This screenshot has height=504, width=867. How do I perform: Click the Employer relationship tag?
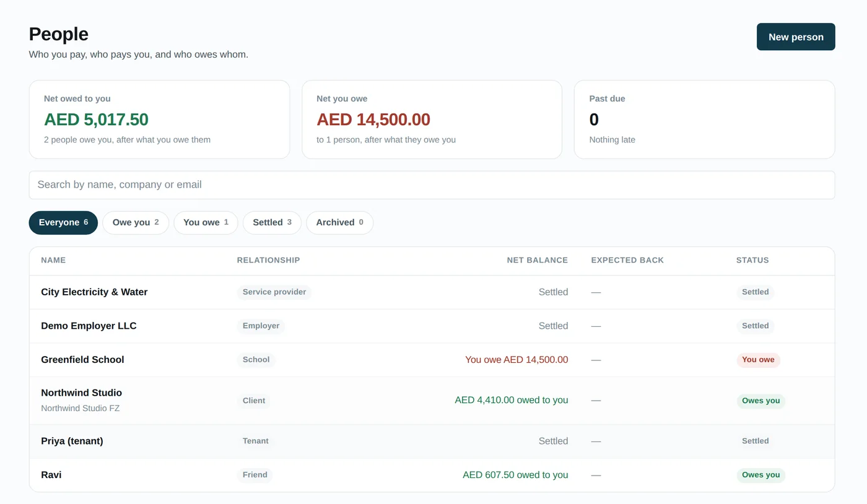coord(261,326)
